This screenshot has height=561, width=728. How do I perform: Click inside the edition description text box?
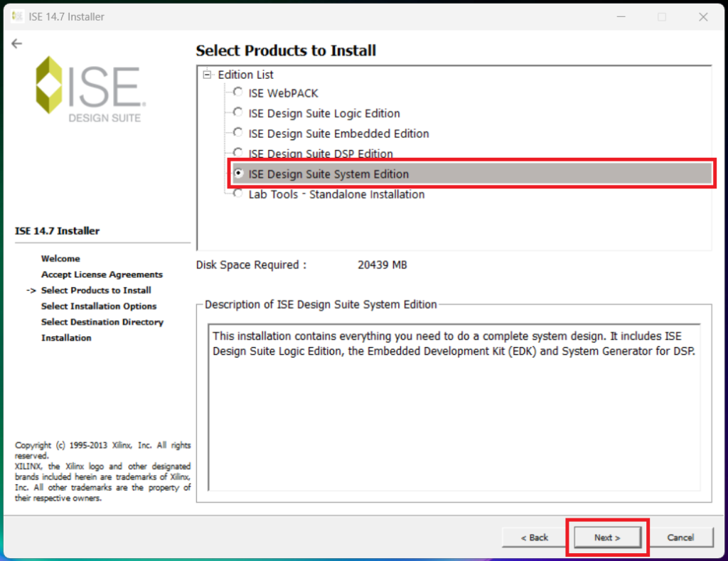454,407
